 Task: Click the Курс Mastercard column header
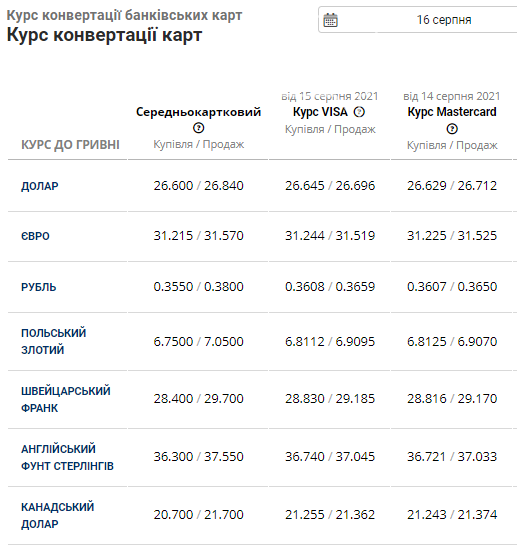452,112
